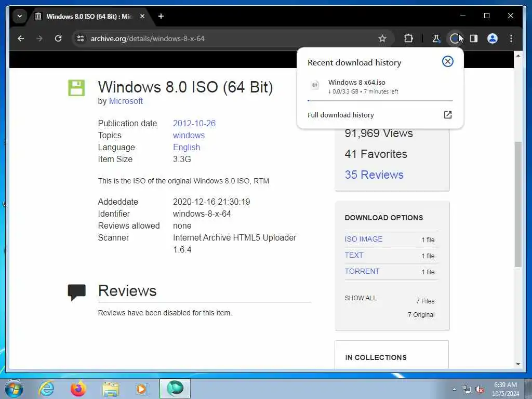Open the Windows Start button

14,389
